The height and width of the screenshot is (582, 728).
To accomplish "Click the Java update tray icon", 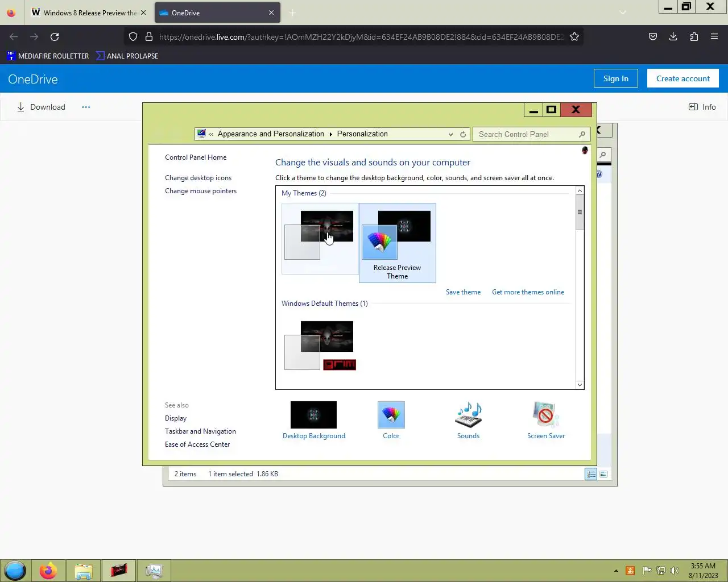I will pos(630,571).
